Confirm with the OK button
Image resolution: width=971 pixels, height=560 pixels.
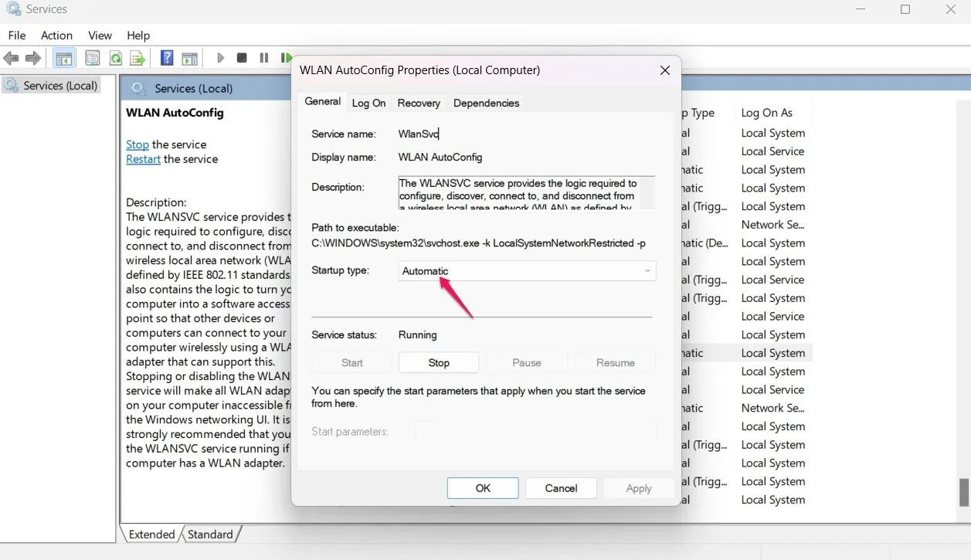[483, 488]
